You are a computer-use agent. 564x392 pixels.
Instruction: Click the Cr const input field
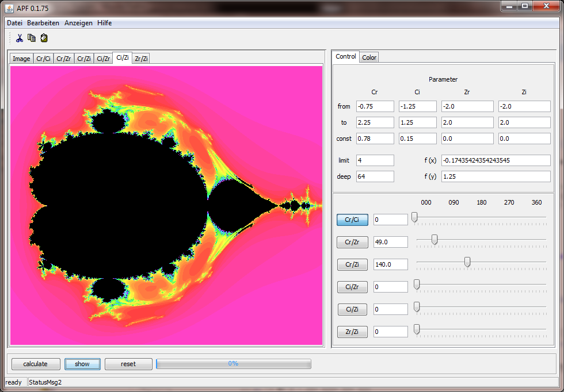click(375, 139)
